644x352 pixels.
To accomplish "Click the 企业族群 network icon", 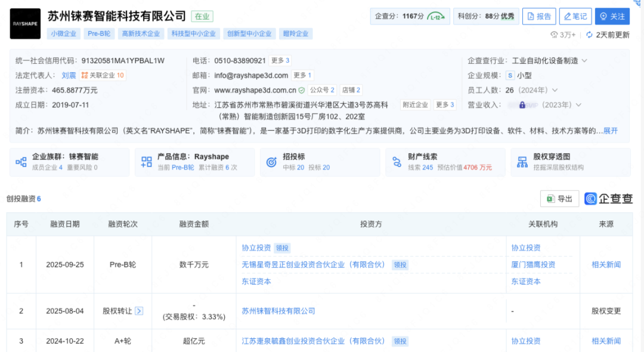I will coord(21,162).
